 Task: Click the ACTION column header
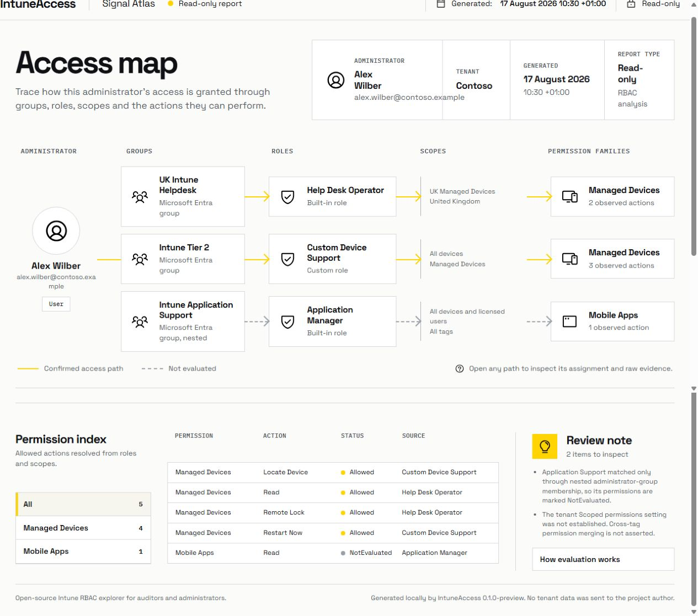[x=275, y=436]
